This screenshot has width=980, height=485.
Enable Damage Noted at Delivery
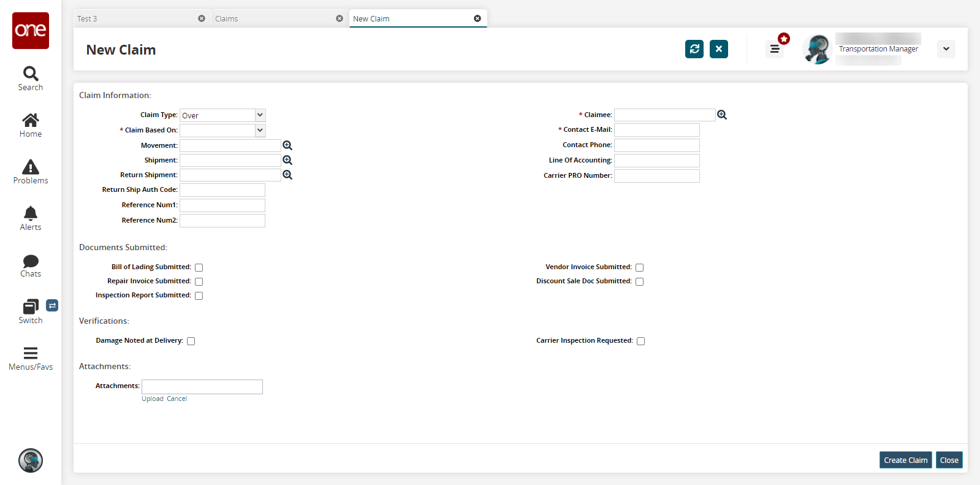(191, 341)
